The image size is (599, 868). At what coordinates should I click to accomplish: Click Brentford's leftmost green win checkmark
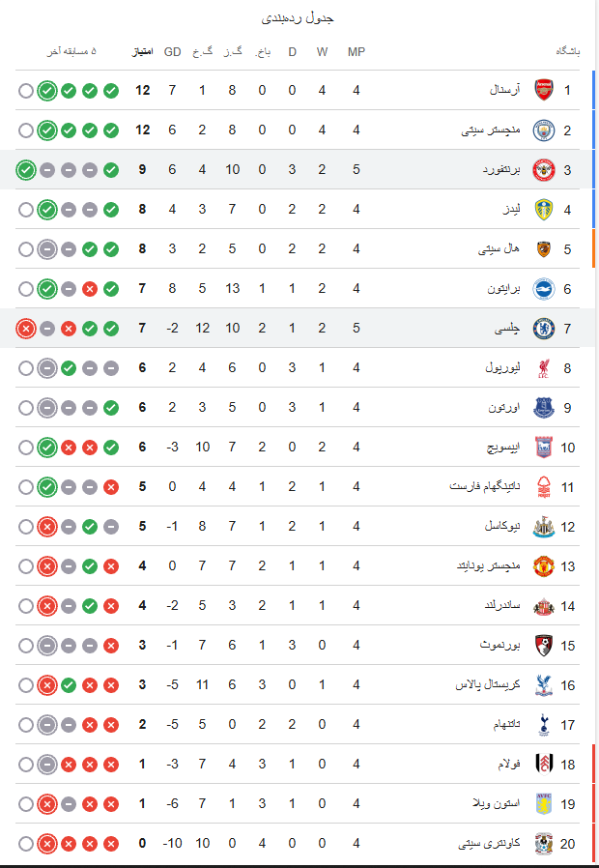(26, 170)
